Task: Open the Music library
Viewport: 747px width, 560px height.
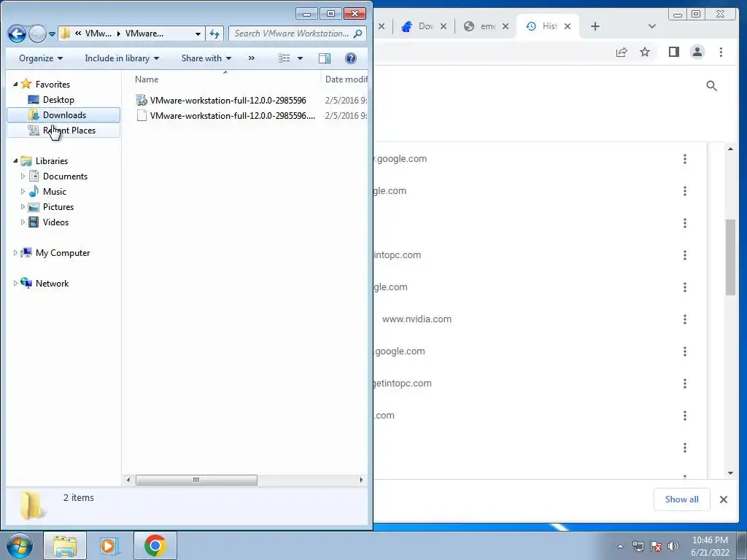Action: 54,192
